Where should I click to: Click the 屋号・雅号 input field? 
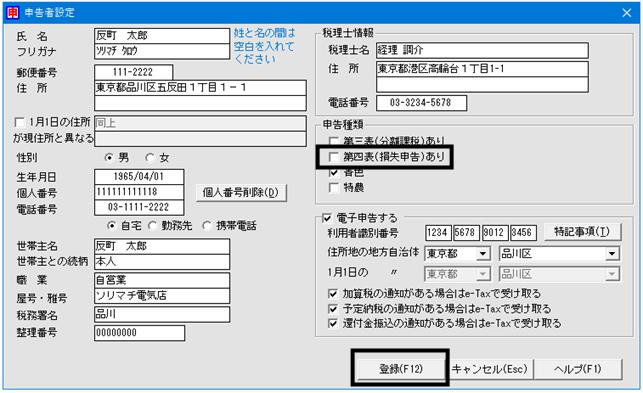point(162,296)
